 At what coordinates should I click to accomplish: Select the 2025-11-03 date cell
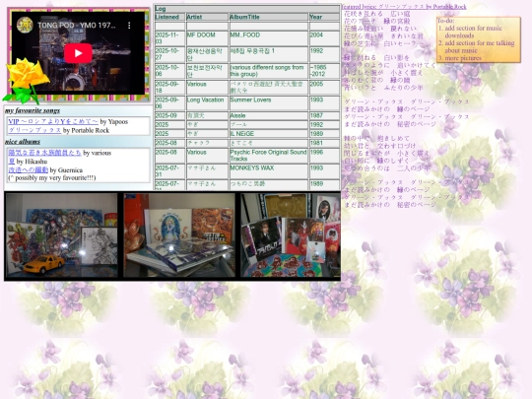pos(169,38)
